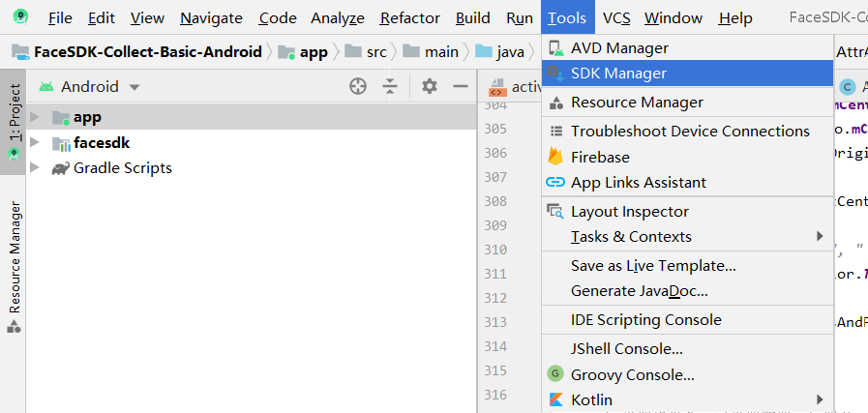The width and height of the screenshot is (868, 413).
Task: Expand the Gradle Scripts tree node
Action: tap(34, 167)
